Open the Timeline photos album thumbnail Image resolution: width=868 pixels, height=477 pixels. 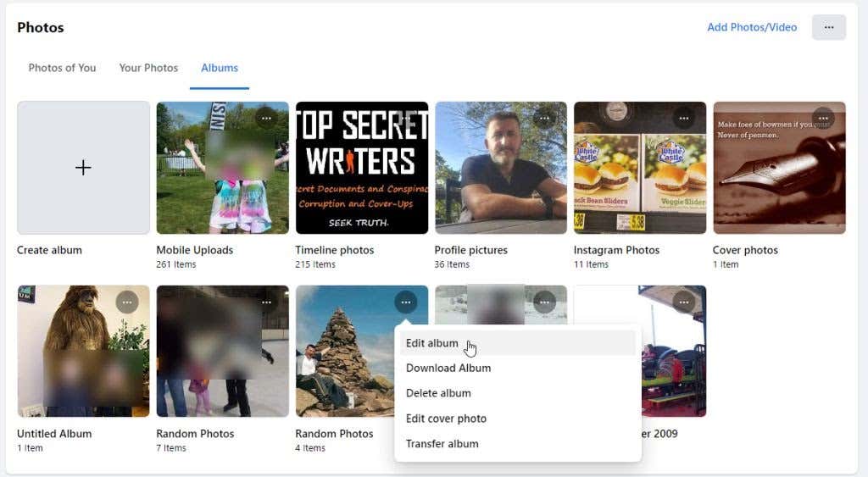pyautogui.click(x=362, y=168)
